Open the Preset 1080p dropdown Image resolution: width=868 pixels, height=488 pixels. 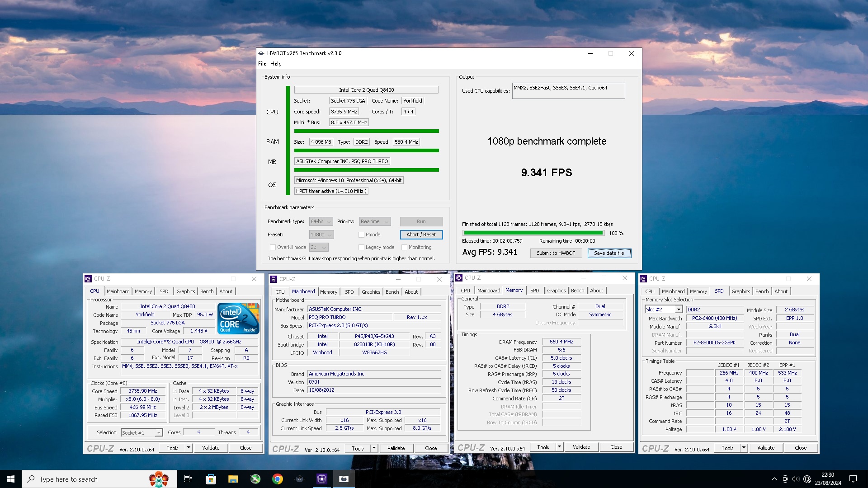(321, 235)
